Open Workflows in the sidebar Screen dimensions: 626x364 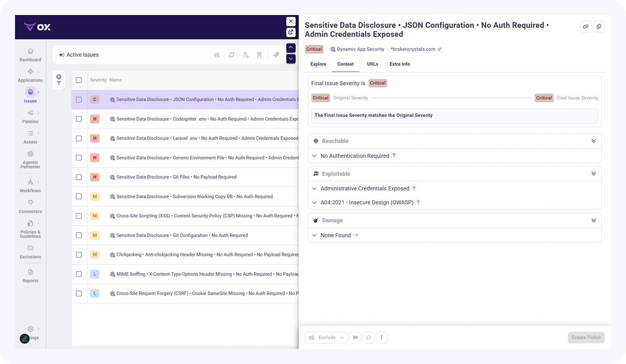(x=30, y=186)
